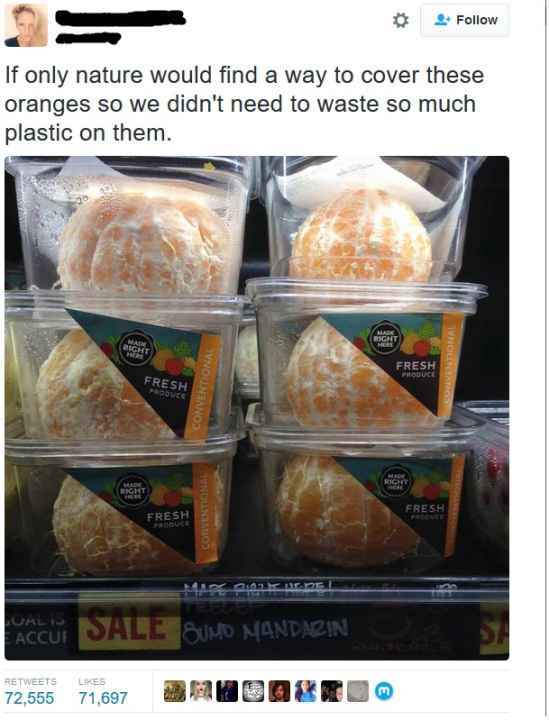Click the tweet text about oranges

coord(244,104)
